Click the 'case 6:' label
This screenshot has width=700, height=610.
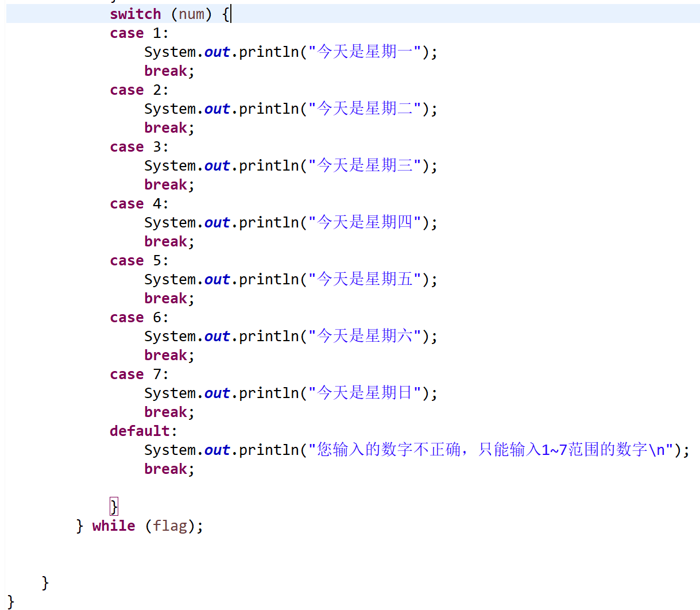click(x=139, y=317)
